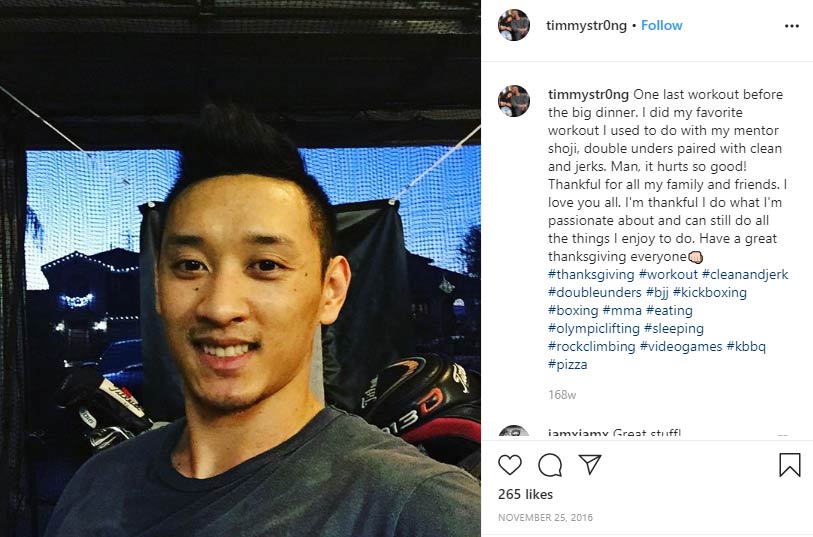The image size is (813, 537).
Task: Open the #cleanandjerk hashtag
Action: point(745,275)
